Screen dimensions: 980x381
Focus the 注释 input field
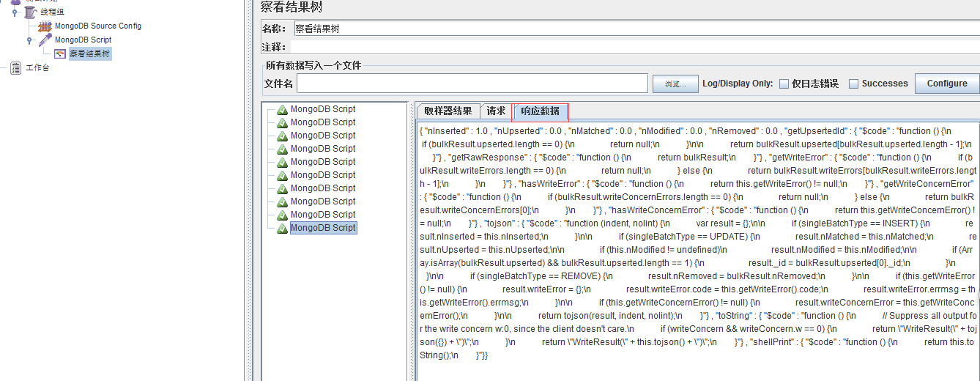[x=636, y=47]
